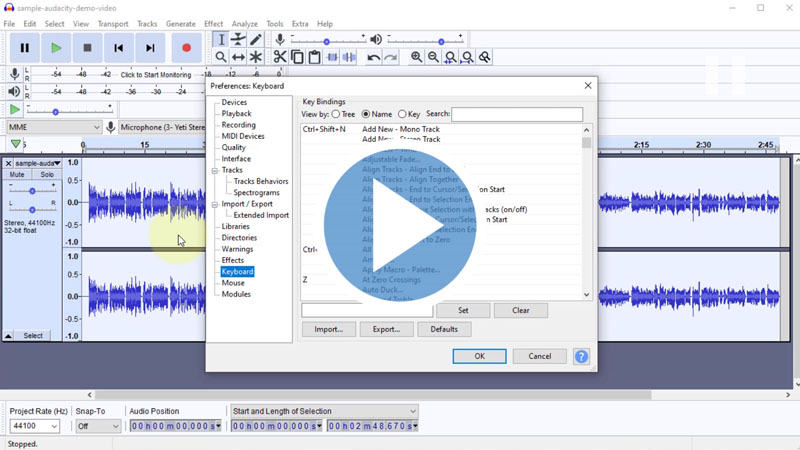Screen dimensions: 800x450
Task: Select the Multi-Tool asterisk icon
Action: [x=256, y=57]
